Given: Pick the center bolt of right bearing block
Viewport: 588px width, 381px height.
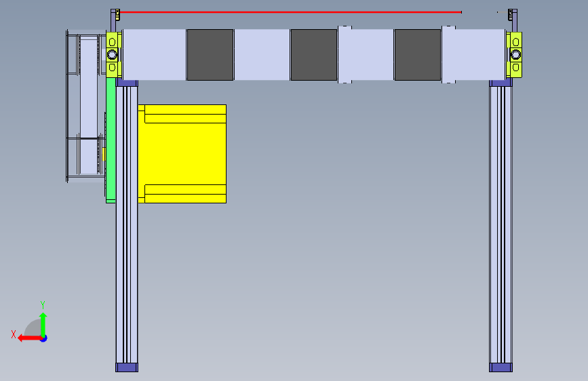Looking at the screenshot, I should (515, 55).
